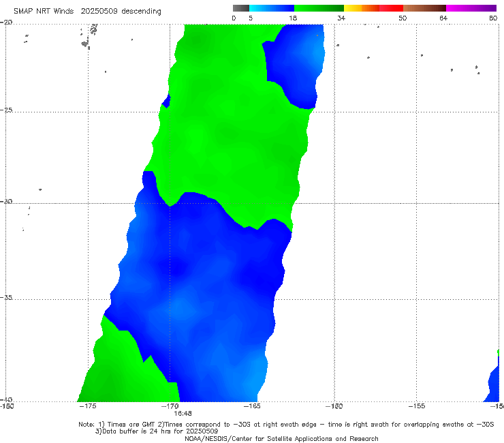Screen dimensions: 504x443
Task: Click the NOAA/NESDIS credit line
Action: 281,438
